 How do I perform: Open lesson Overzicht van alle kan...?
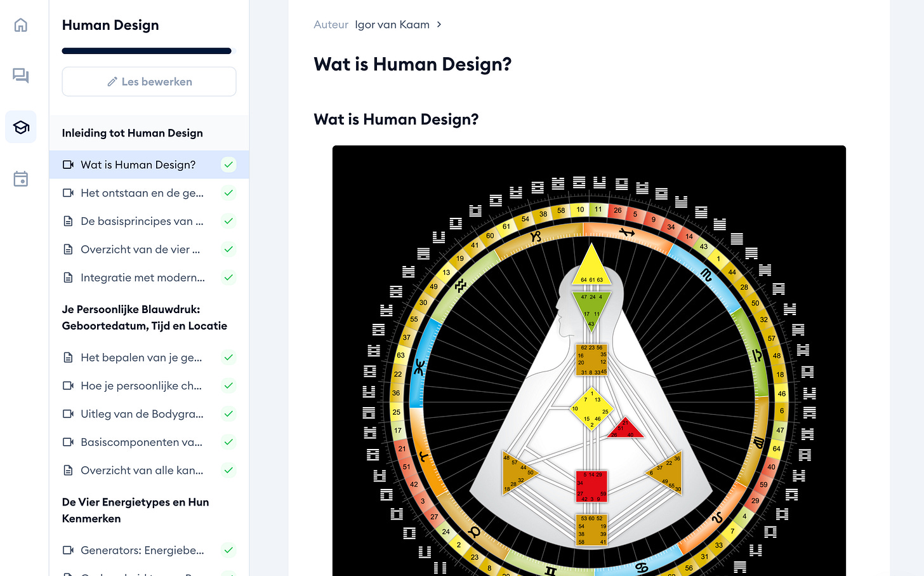pos(149,471)
